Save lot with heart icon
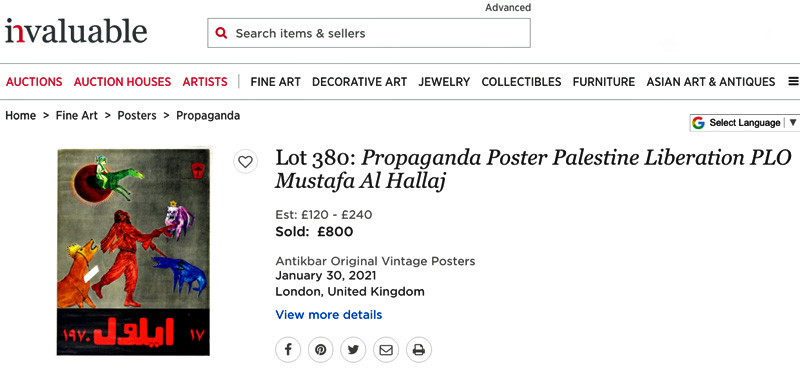800x380 pixels. click(x=245, y=162)
